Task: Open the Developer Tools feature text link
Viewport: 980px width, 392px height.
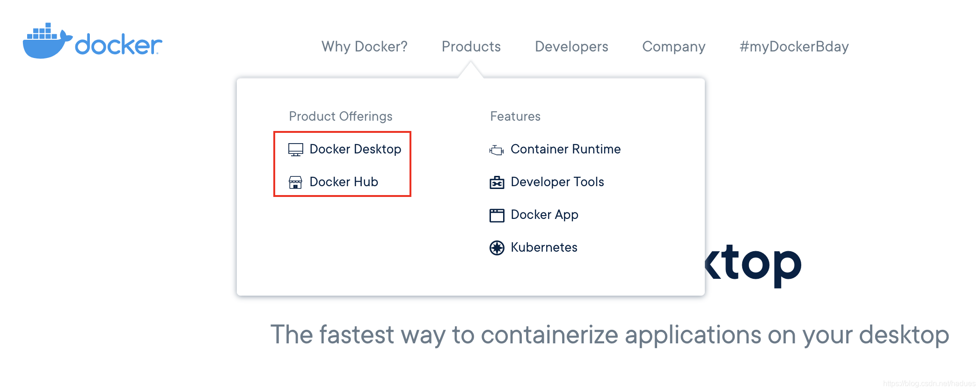Action: (557, 181)
